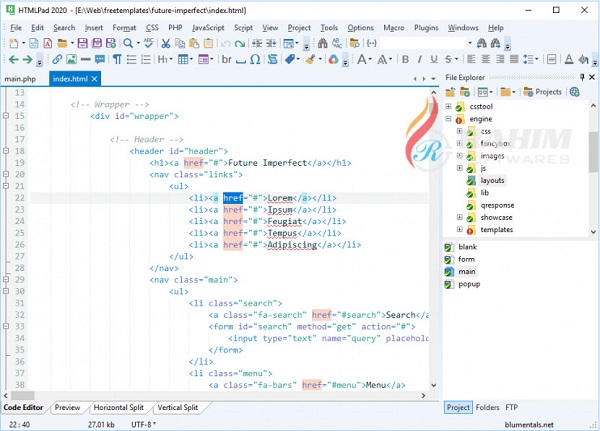
Task: Click the Omega special character icon
Action: pyautogui.click(x=253, y=60)
